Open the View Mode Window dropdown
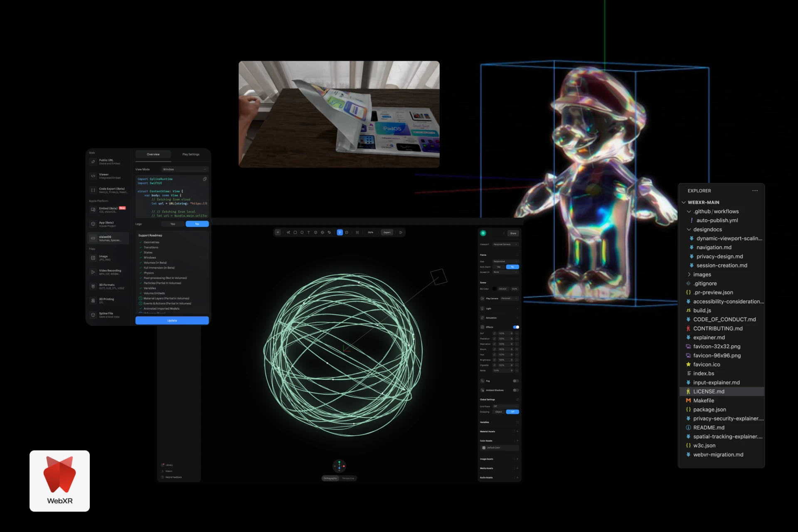 click(185, 170)
